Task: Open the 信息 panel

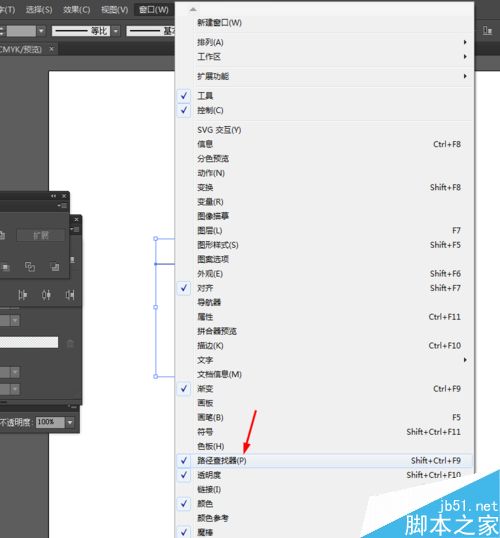Action: click(x=324, y=144)
